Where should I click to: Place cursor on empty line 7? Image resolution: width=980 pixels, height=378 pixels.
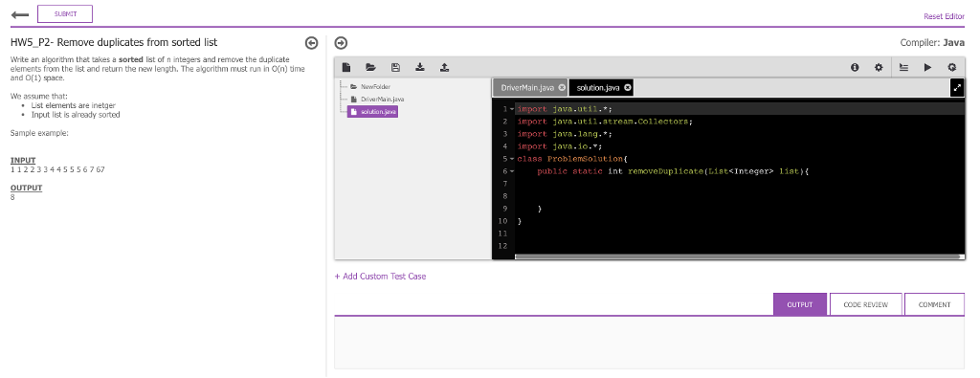click(740, 184)
